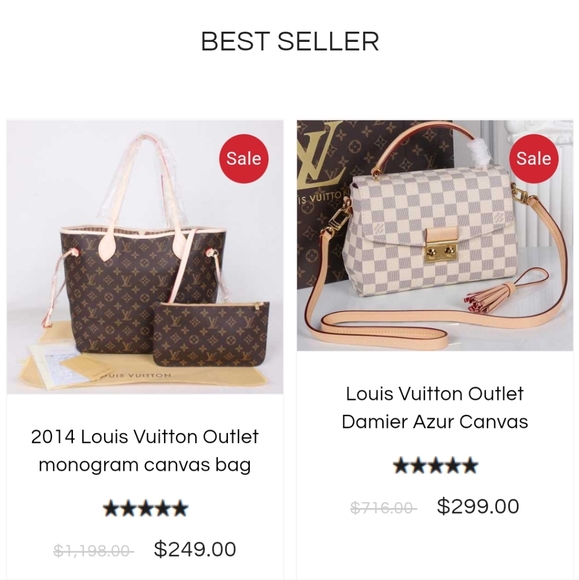Screen dimensions: 579x580
Task: Click the last star of Damier Azur rating
Action: click(x=470, y=465)
